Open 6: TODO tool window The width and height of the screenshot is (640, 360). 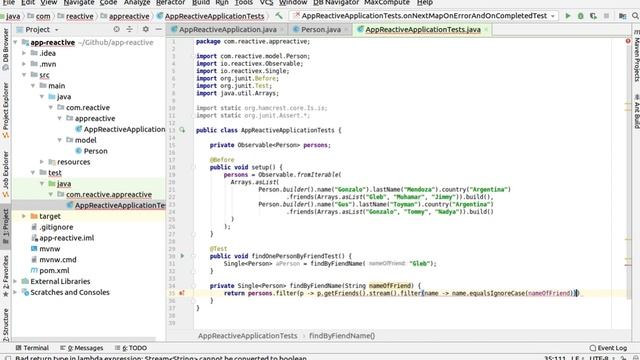tap(131, 348)
